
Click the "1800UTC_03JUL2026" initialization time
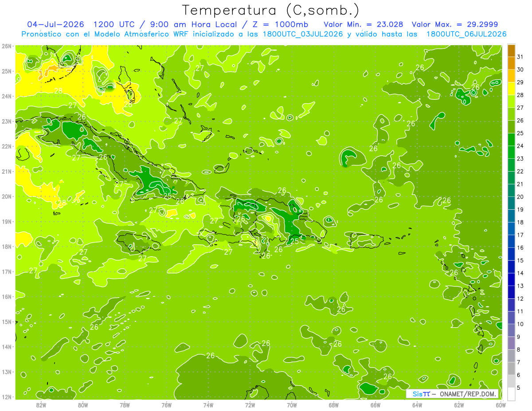(303, 34)
